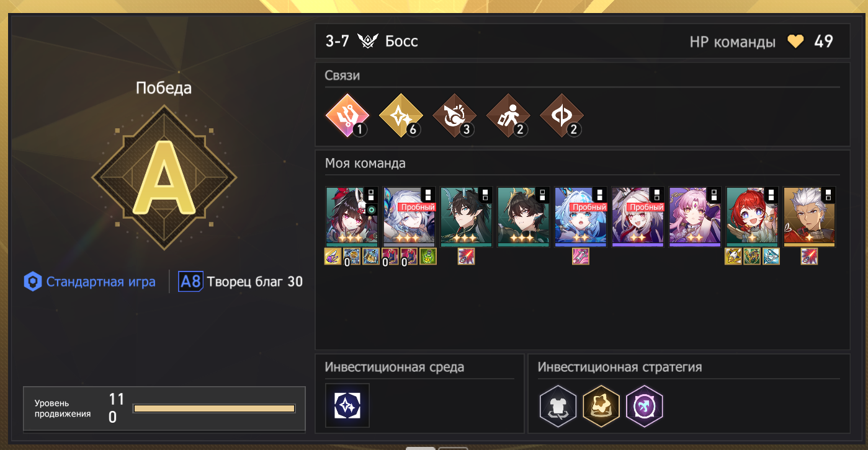Select the first team member portrait with bunny mask
Screen dimensions: 868x450
coord(352,217)
